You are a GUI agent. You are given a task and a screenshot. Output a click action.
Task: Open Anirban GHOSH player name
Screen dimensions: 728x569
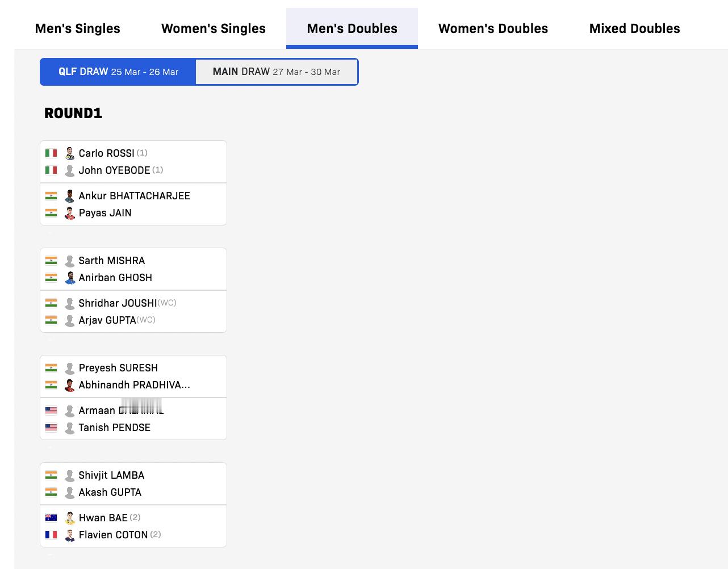[x=115, y=278]
